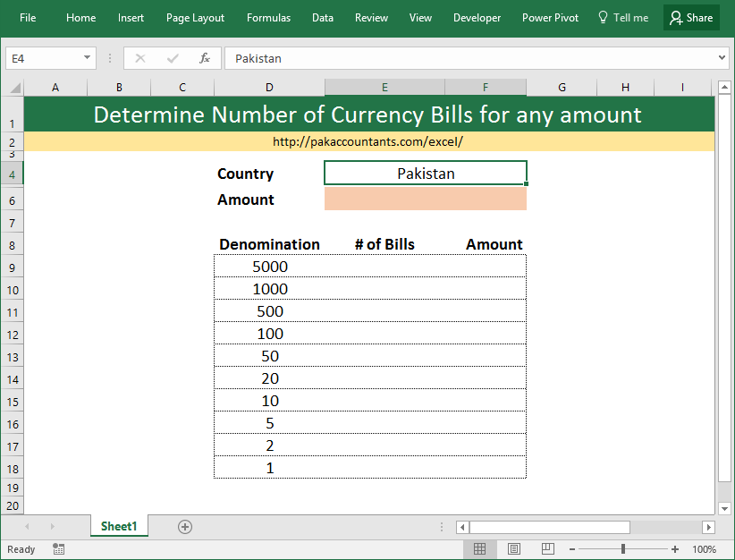Click the zoom in plus icon
The width and height of the screenshot is (735, 560).
pos(674,549)
